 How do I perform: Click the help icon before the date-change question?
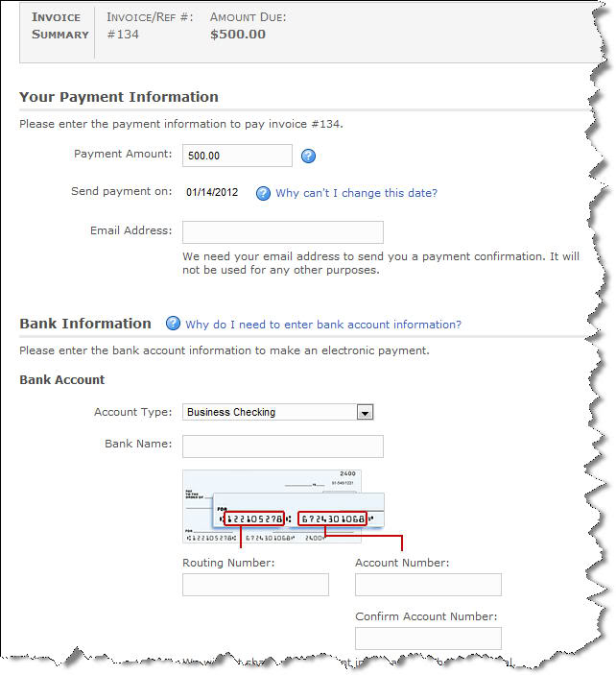click(263, 193)
